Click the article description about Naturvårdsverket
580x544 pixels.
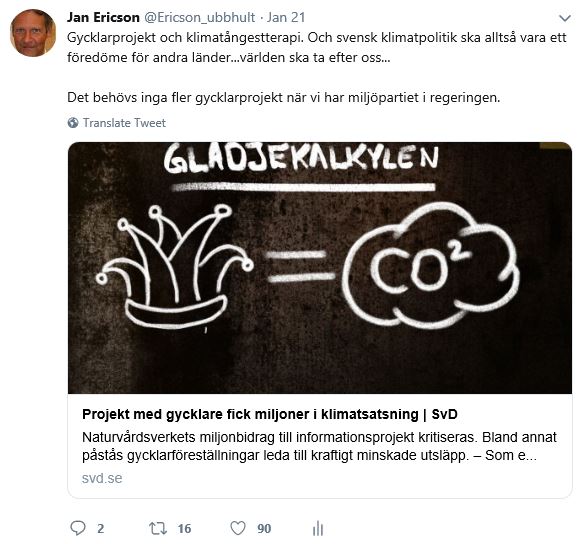319,446
